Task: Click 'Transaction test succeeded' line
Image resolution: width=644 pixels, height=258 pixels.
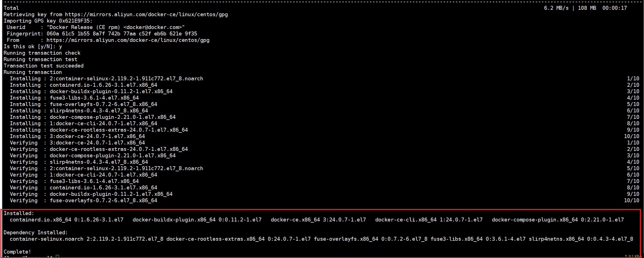Action: [44, 66]
